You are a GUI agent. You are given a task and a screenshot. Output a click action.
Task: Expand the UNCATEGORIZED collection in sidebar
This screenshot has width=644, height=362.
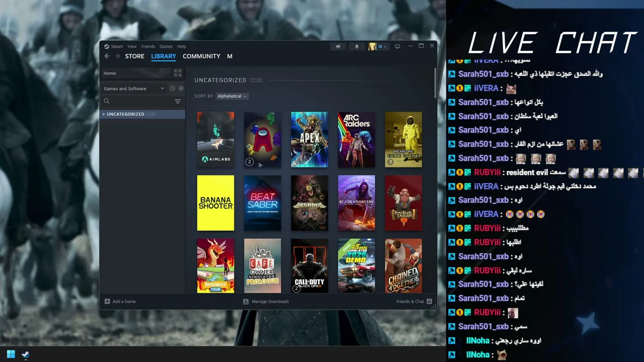pos(104,114)
